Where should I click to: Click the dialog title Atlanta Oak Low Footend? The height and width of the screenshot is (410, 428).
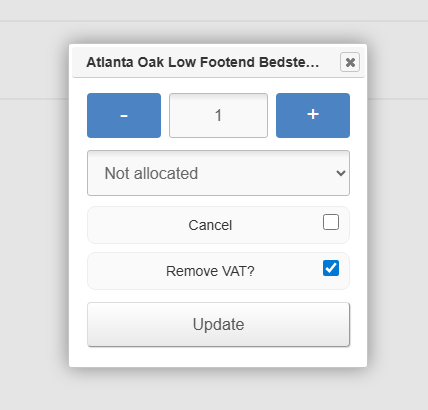(x=202, y=62)
